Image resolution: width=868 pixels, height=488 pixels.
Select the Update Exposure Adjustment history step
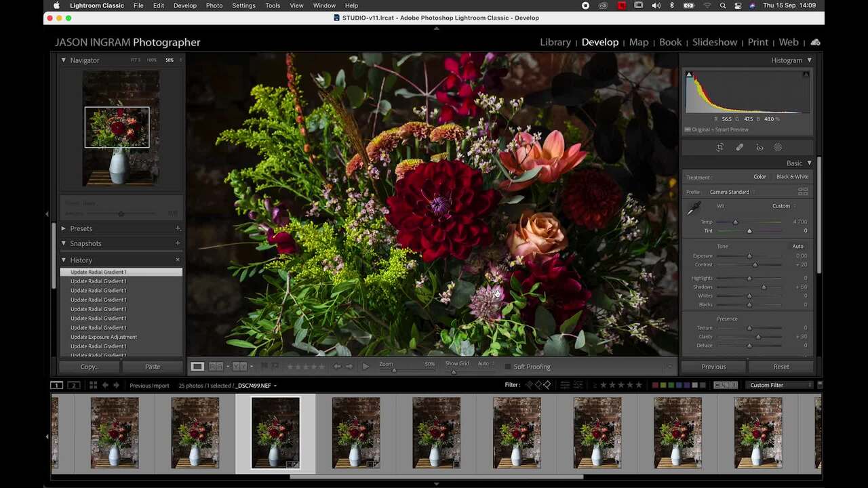pyautogui.click(x=104, y=337)
